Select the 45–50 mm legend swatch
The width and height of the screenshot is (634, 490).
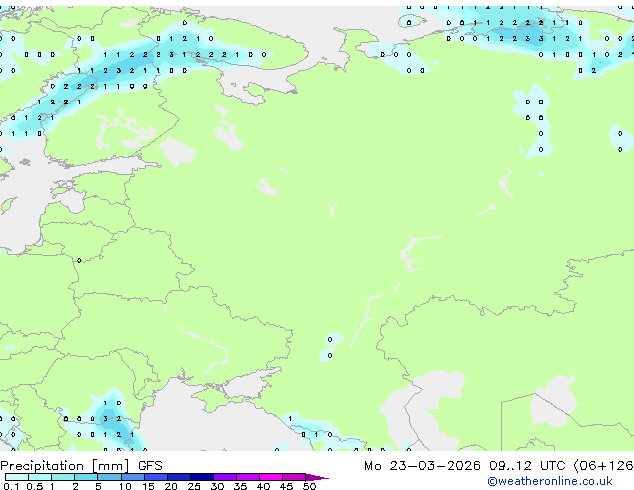[294, 477]
